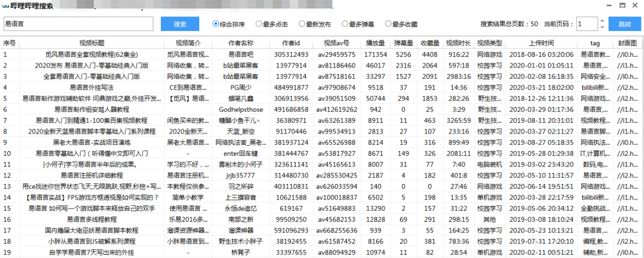This screenshot has height=258, width=644.
Task: Sort by 上传时间 column header
Action: tap(541, 43)
